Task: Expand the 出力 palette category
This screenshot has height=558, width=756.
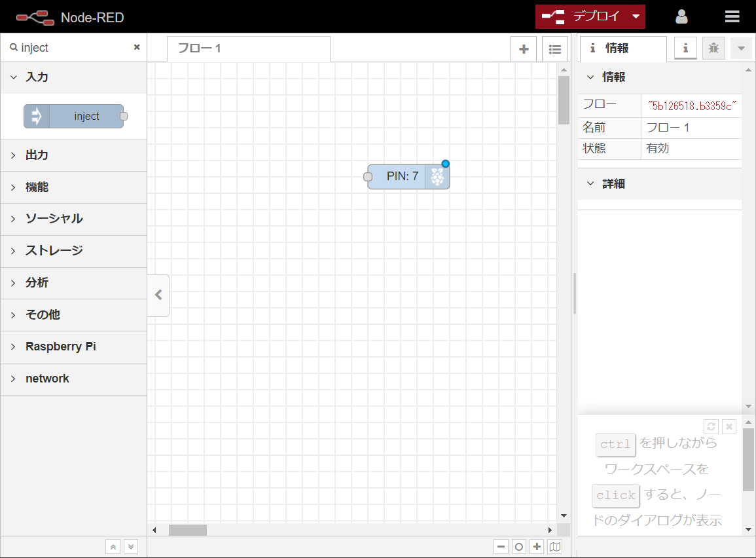Action: [74, 155]
